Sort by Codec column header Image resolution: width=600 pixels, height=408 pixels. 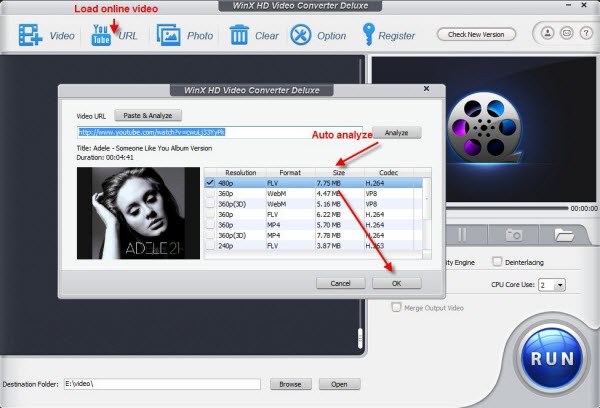click(388, 173)
